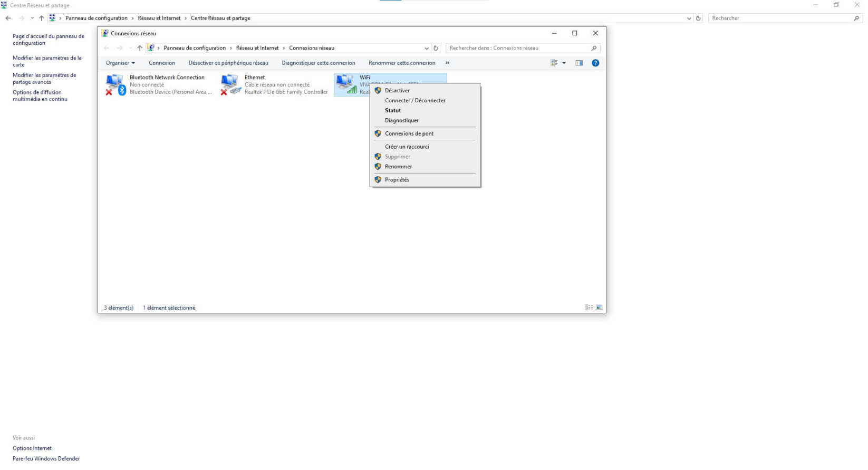Click Réseau et Internet in inner breadcrumb
The image size is (868, 470).
tap(257, 48)
